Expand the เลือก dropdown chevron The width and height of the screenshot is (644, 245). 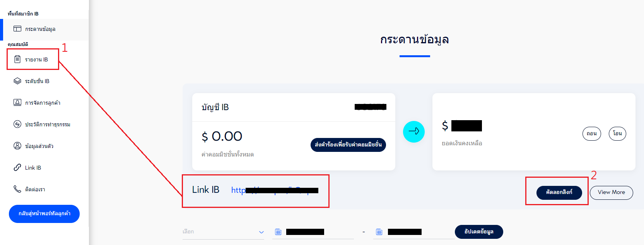pyautogui.click(x=261, y=232)
